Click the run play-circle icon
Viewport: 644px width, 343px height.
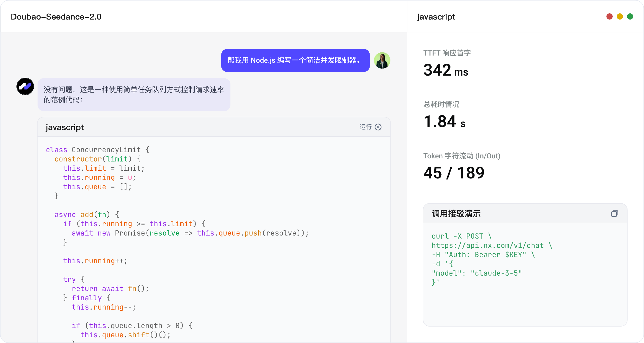[x=378, y=127]
